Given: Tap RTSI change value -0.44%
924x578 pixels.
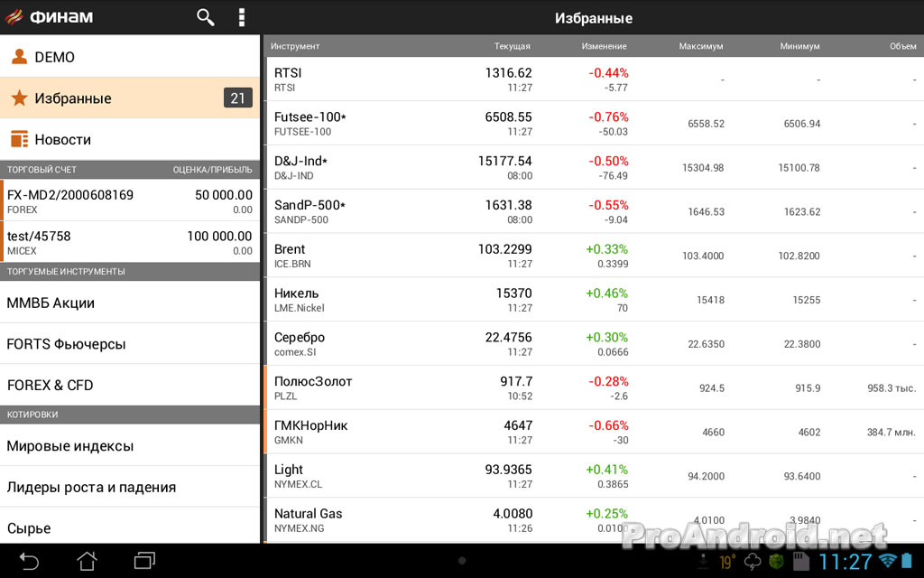Looking at the screenshot, I should 608,73.
